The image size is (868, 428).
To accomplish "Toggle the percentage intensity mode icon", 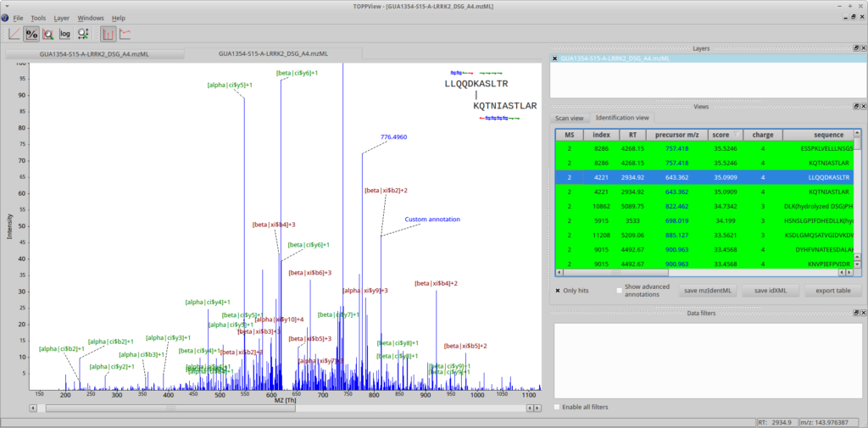I will point(31,34).
